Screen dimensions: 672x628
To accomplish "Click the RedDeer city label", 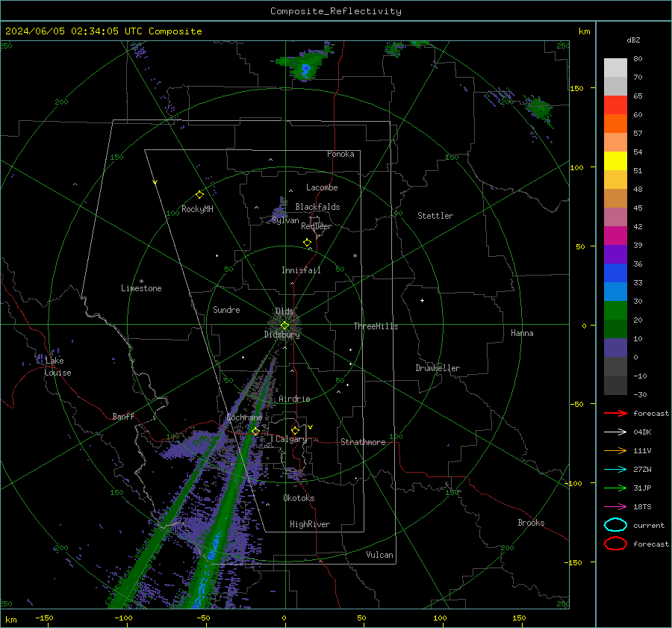I will click(317, 226).
